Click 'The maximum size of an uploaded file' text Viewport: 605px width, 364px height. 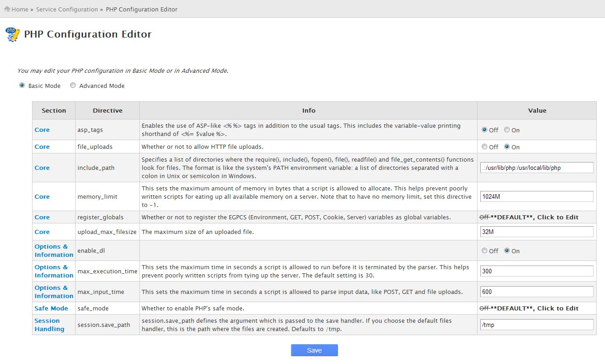tap(198, 232)
